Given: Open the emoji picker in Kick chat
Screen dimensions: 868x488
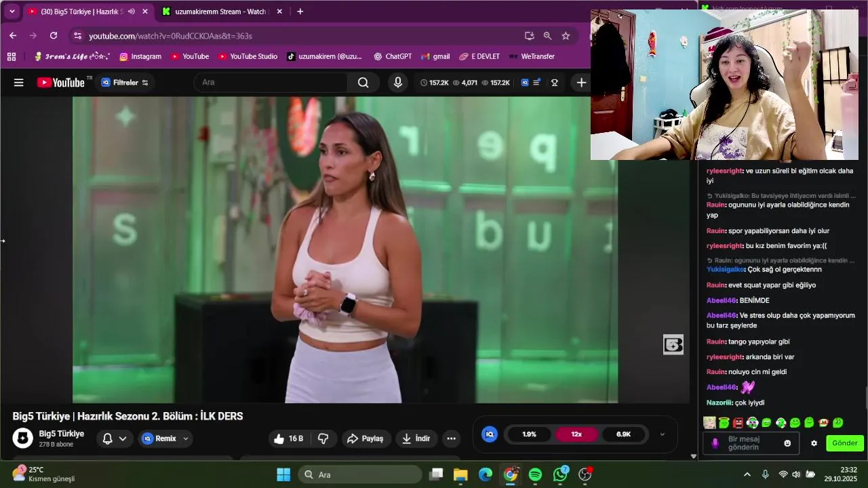Looking at the screenshot, I should [x=787, y=443].
